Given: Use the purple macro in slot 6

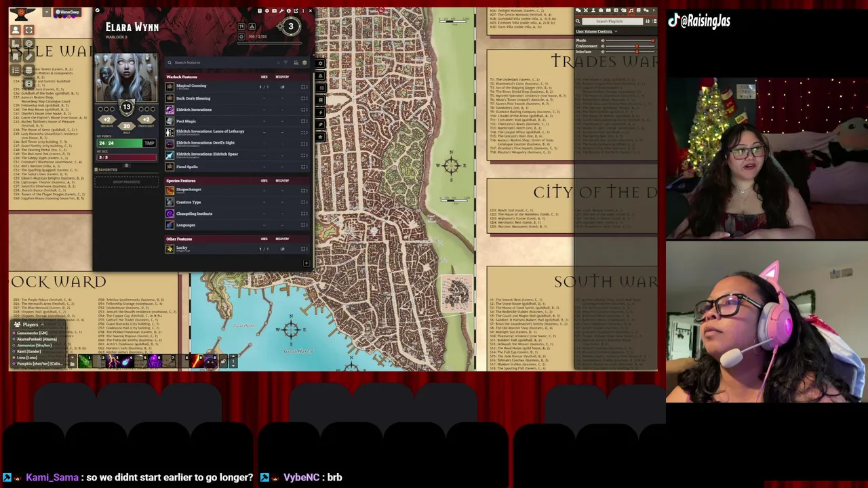Looking at the screenshot, I should click(155, 361).
